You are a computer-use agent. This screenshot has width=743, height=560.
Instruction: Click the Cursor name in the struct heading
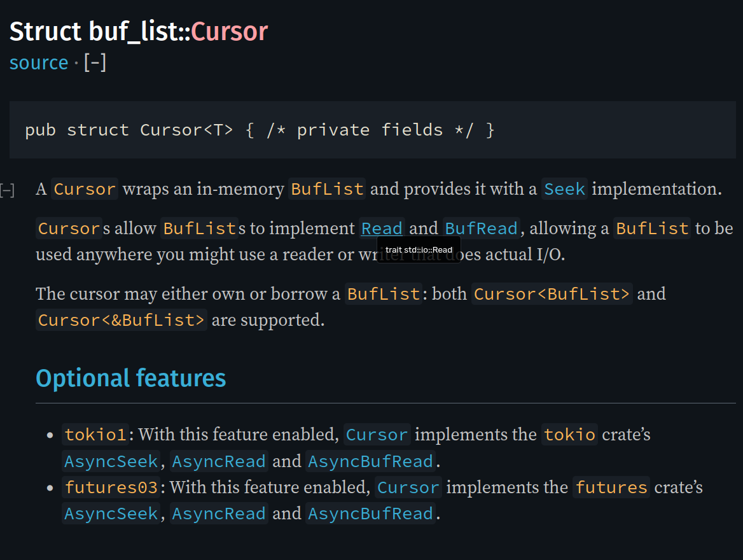pos(229,31)
